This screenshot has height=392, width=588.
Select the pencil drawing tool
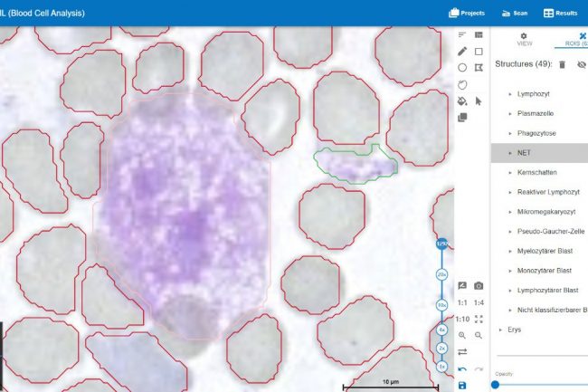click(x=462, y=51)
